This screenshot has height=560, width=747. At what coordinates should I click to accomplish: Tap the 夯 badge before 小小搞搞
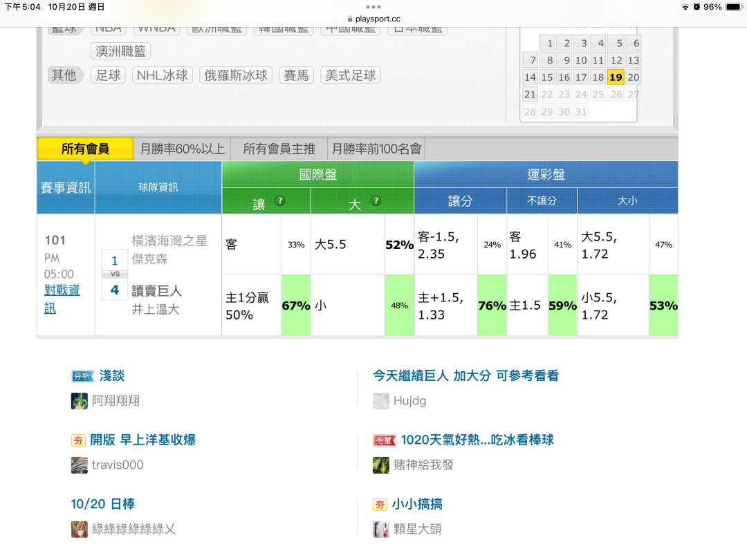[380, 505]
